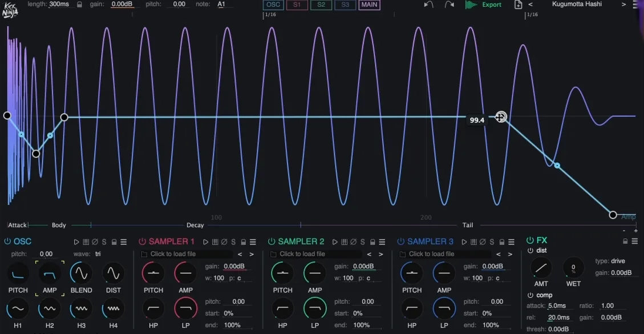Click the gain 0.00dB field at top
The width and height of the screenshot is (644, 334).
point(123,4)
